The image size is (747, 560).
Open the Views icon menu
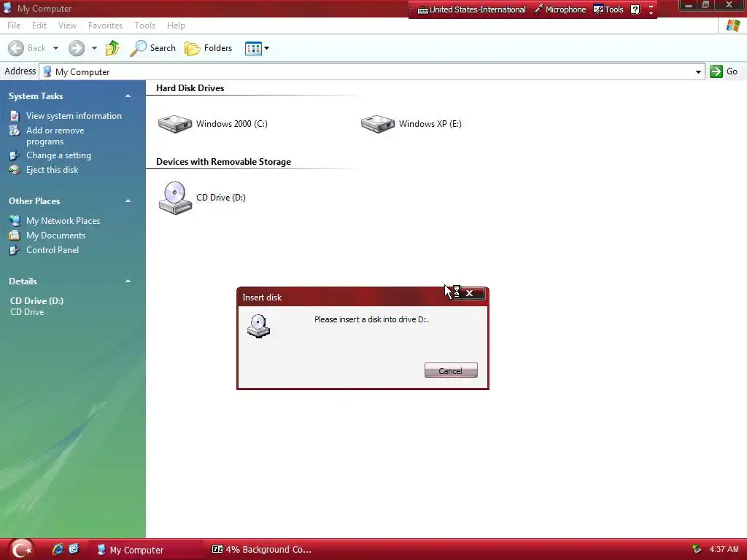click(253, 48)
